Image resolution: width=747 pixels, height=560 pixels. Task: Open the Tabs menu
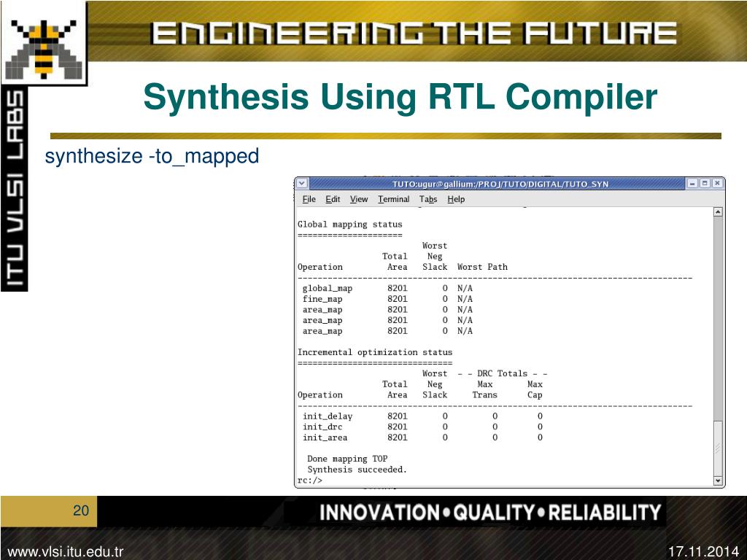click(x=427, y=199)
